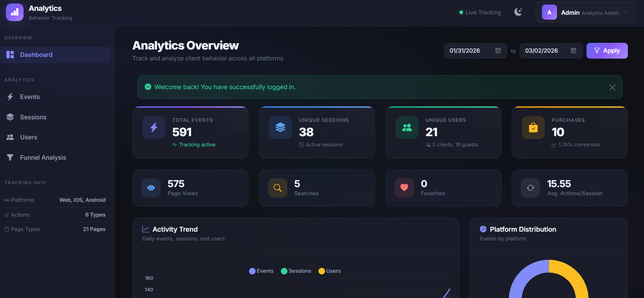This screenshot has height=298, width=644.
Task: Apply the date range filter
Action: pos(607,51)
